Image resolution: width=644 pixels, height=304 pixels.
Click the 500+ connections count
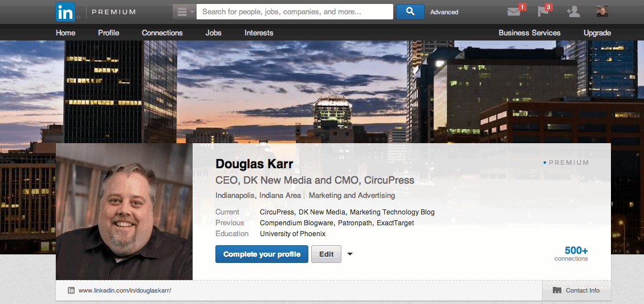click(x=576, y=250)
